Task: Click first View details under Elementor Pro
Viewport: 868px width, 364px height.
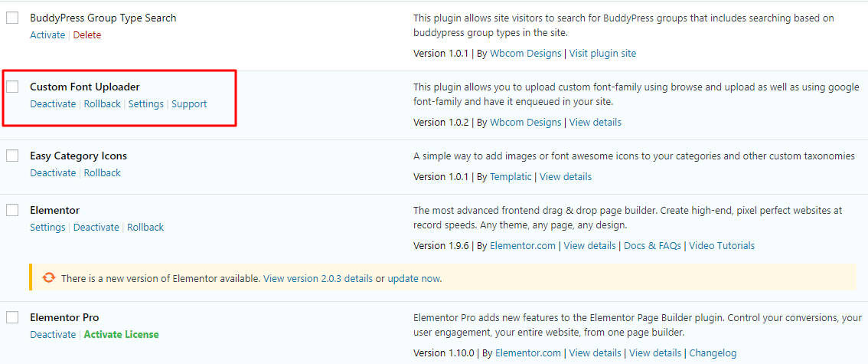Action: 595,353
